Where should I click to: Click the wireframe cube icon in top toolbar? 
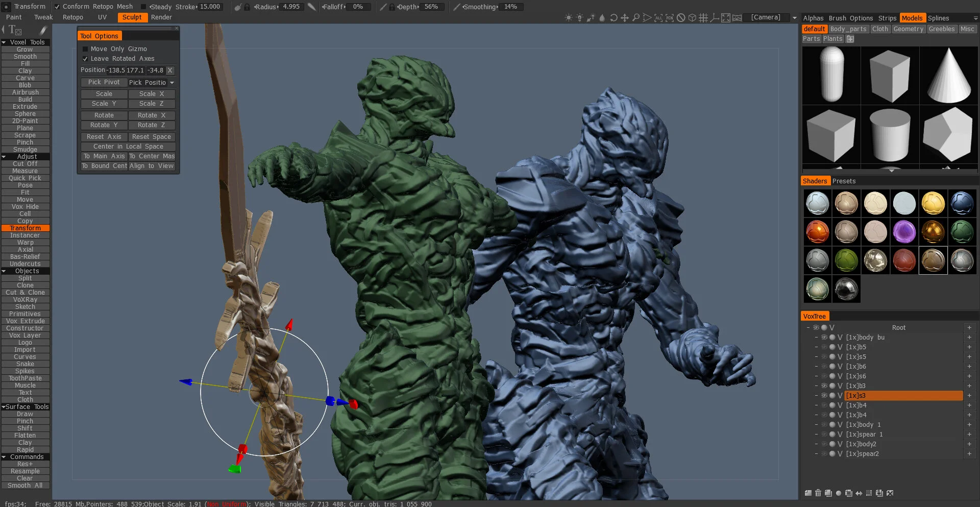click(x=692, y=18)
